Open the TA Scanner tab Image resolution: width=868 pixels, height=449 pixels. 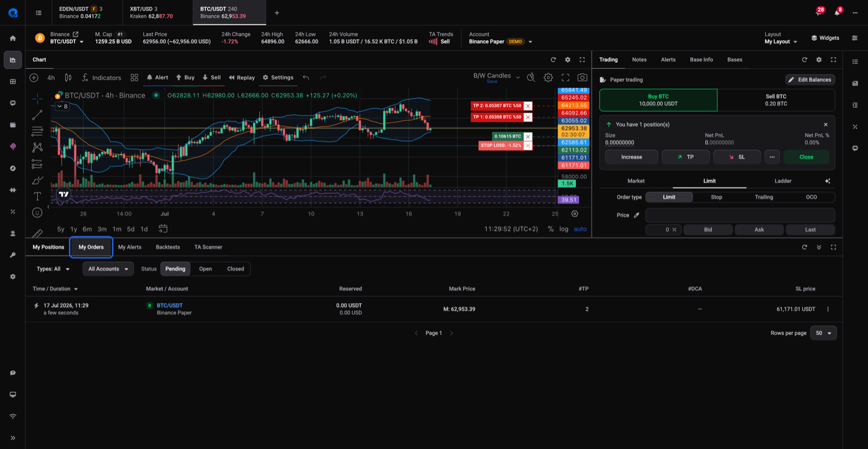(208, 247)
